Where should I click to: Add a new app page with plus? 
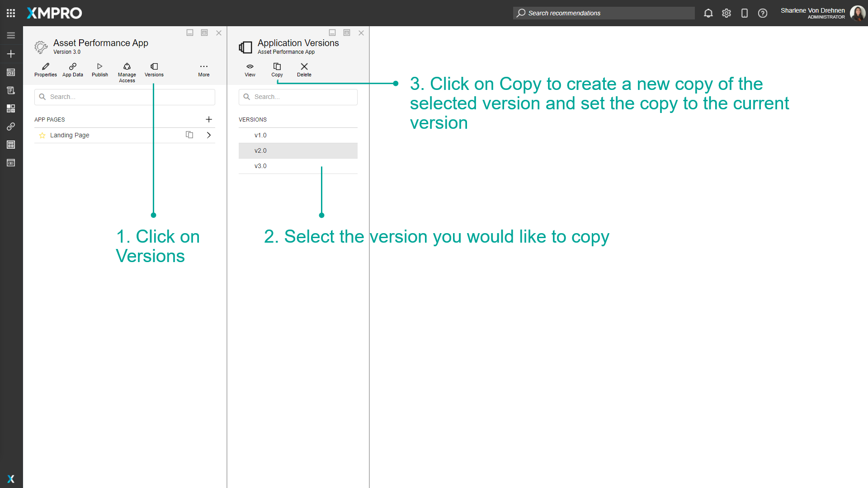209,119
